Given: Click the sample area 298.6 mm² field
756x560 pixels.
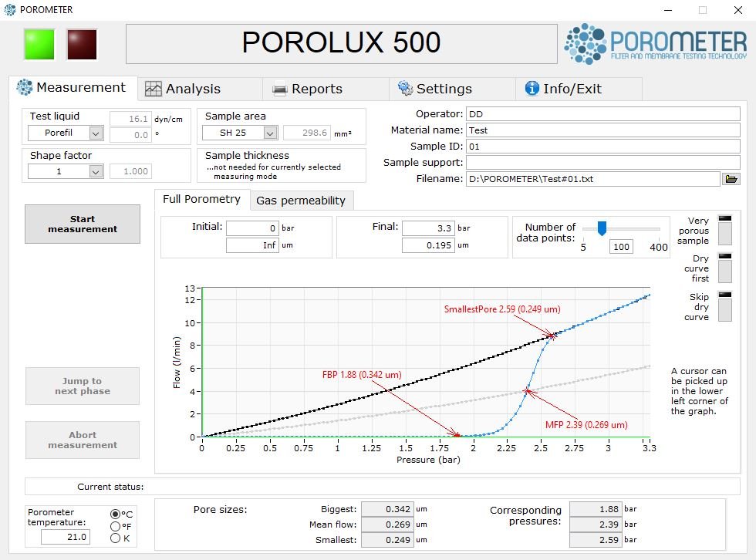Looking at the screenshot, I should (x=307, y=133).
